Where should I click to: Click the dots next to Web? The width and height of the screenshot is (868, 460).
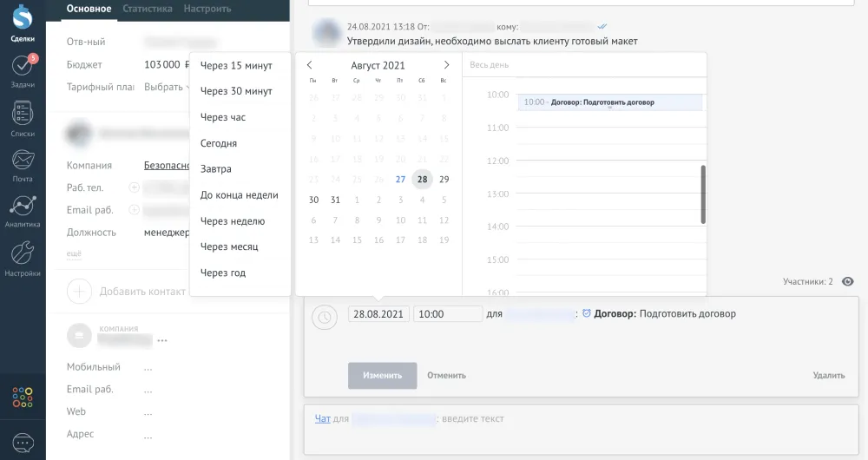tap(148, 413)
